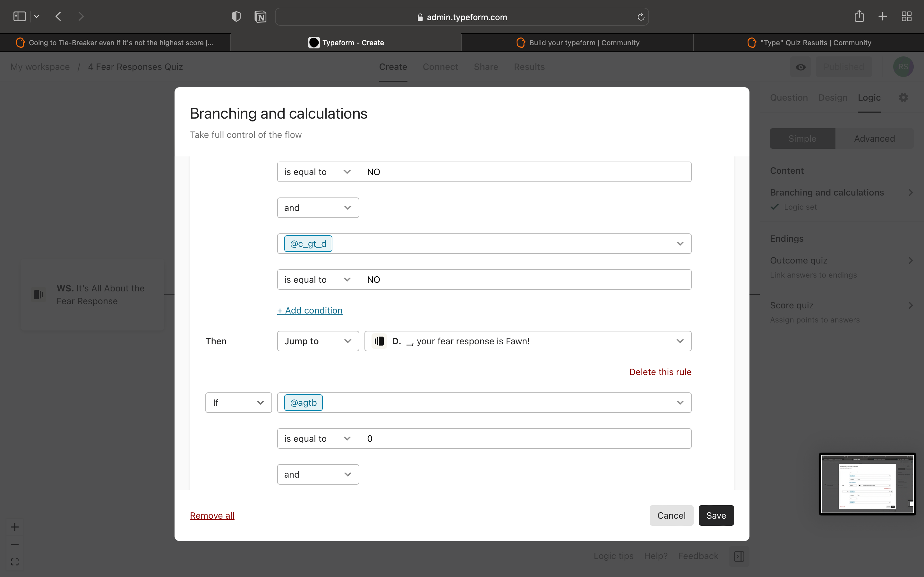This screenshot has height=577, width=924.
Task: Click the WS bar chart icon
Action: click(x=38, y=295)
